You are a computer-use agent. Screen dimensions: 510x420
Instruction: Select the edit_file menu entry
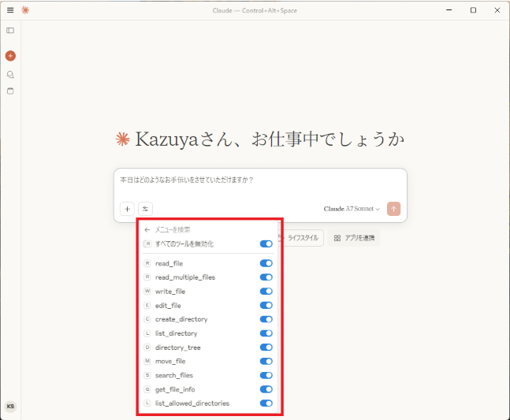(208, 306)
